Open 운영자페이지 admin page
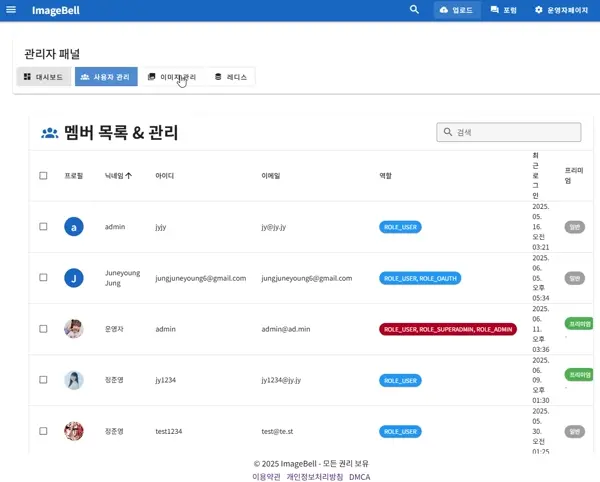This screenshot has height=482, width=600. pyautogui.click(x=561, y=10)
